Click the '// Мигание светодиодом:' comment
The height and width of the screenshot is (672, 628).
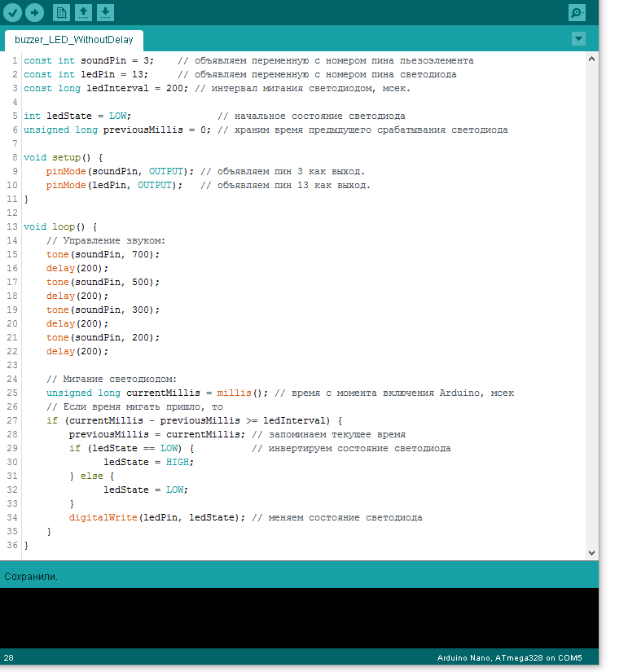tap(112, 379)
